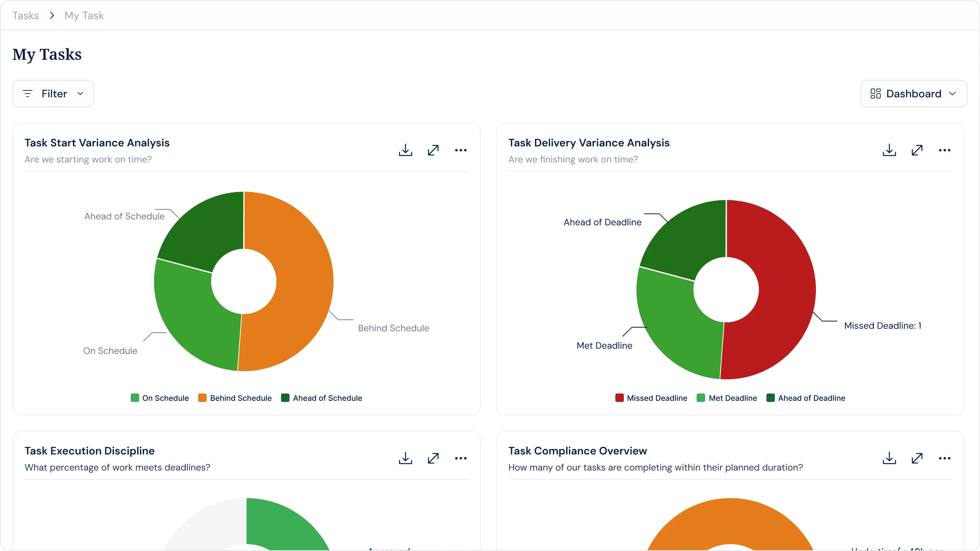Download the Task Compliance Overview chart

pyautogui.click(x=889, y=458)
